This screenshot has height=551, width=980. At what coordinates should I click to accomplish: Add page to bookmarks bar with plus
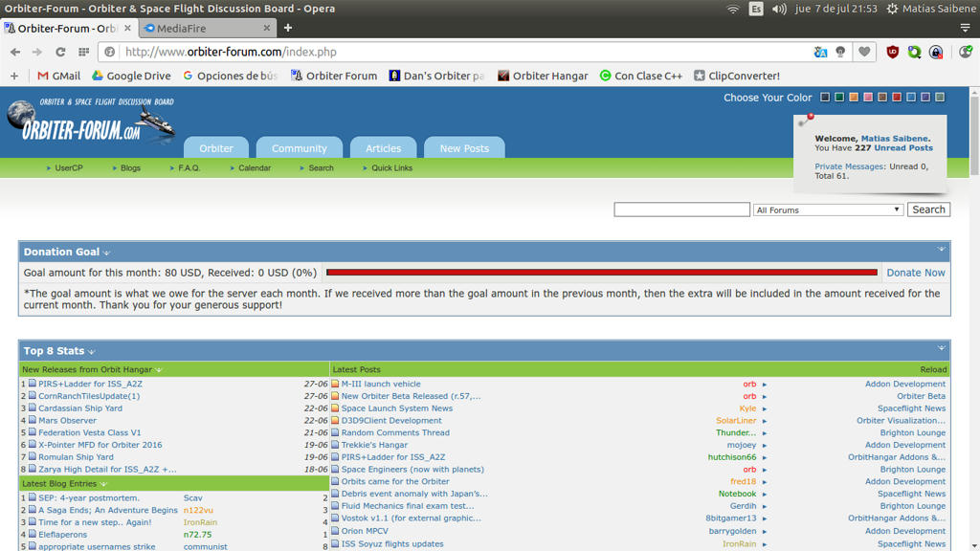coord(14,76)
